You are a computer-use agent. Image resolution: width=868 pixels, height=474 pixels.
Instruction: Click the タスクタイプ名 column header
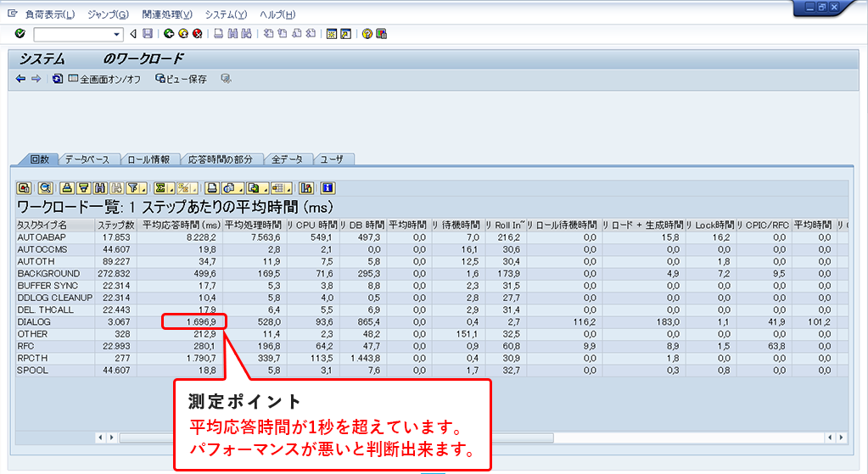point(55,225)
